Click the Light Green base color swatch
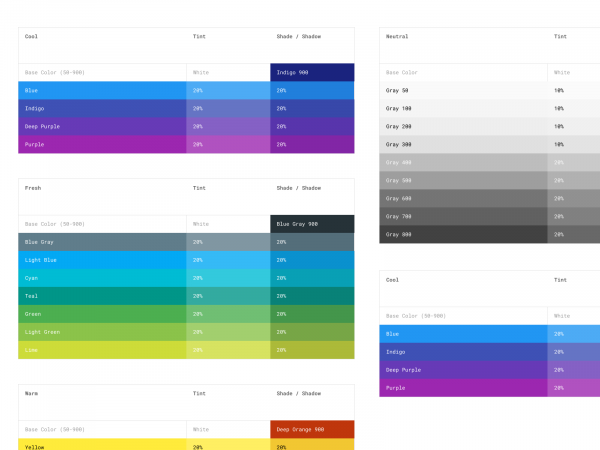This screenshot has height=450, width=600. click(102, 332)
